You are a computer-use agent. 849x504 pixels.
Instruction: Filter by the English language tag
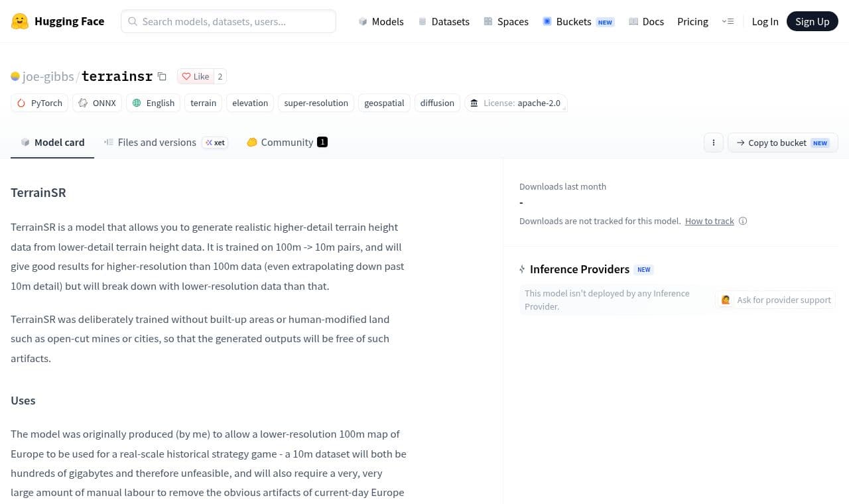[x=153, y=103]
